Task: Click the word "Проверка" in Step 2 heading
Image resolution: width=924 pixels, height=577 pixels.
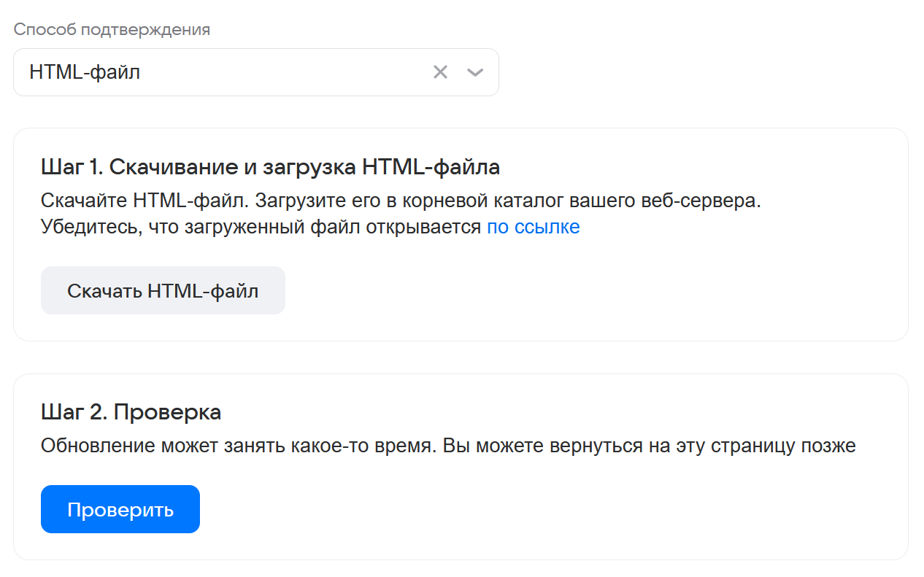Action: [x=167, y=412]
